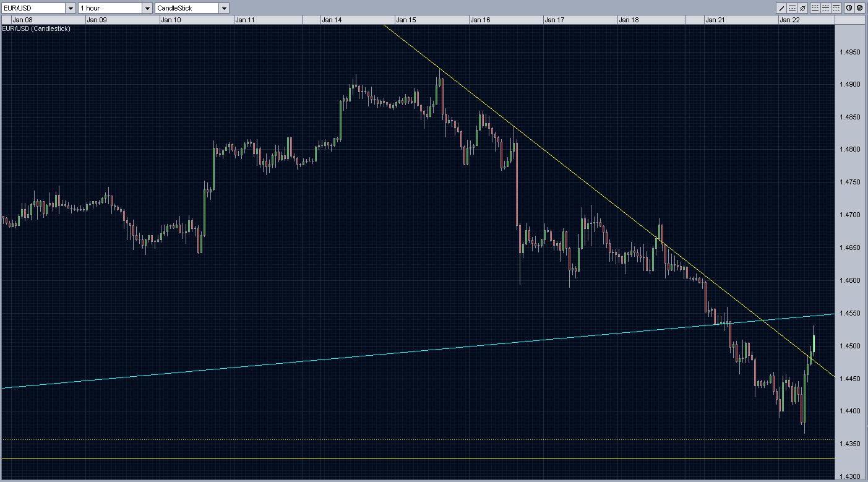Click the 1.4500 price axis label

pos(849,346)
